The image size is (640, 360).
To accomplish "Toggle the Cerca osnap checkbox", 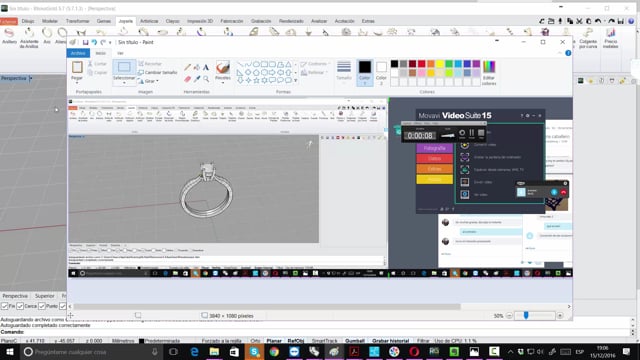I will pos(20,306).
